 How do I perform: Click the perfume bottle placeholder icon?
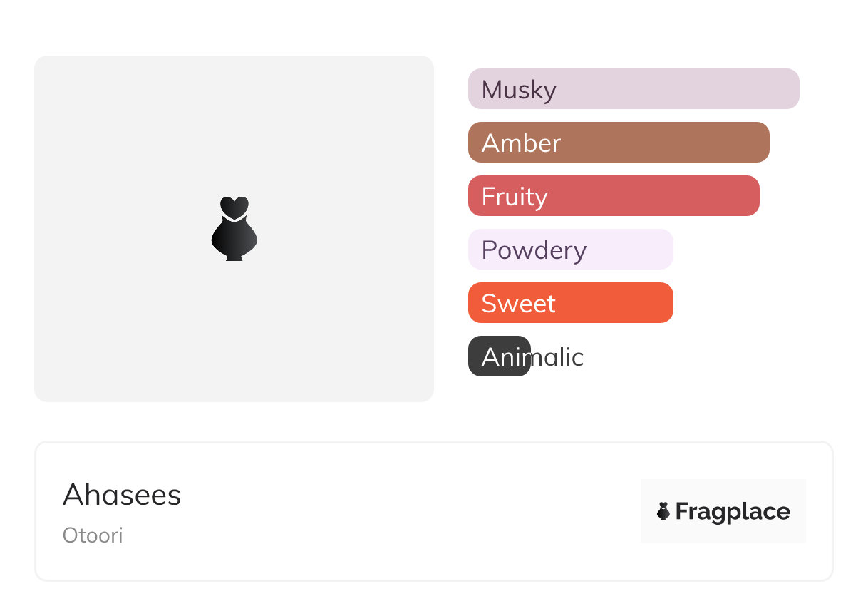[234, 228]
